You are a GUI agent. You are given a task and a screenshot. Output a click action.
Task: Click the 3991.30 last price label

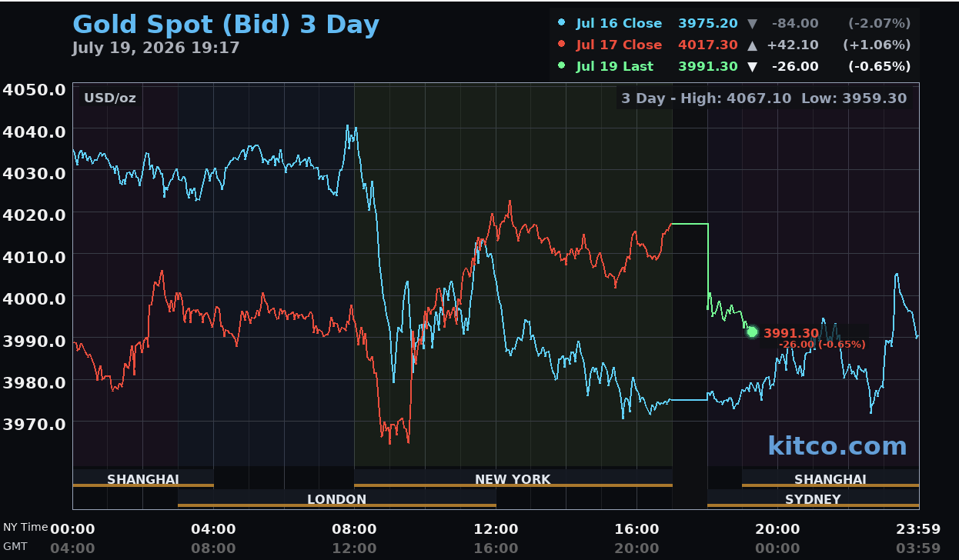click(791, 333)
